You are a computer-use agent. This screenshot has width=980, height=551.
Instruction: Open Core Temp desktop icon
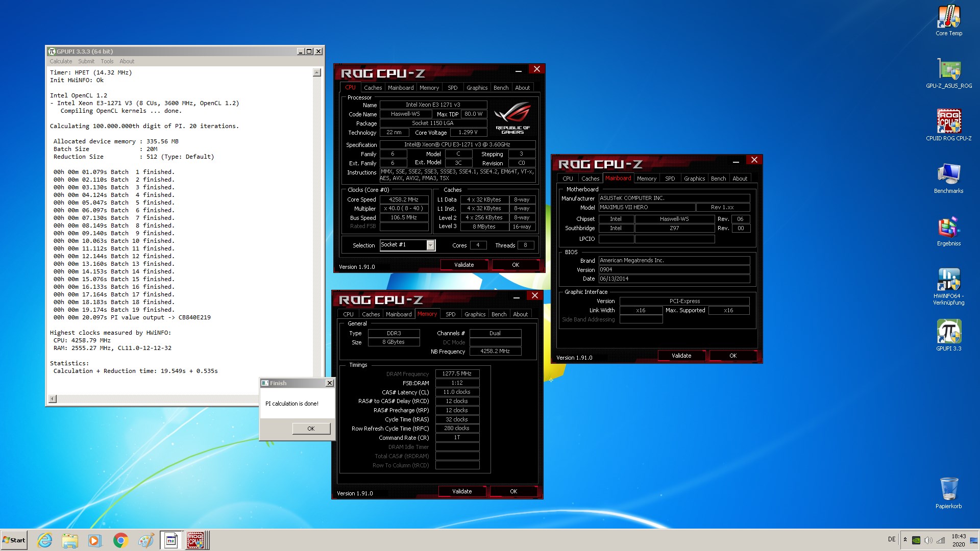point(949,20)
